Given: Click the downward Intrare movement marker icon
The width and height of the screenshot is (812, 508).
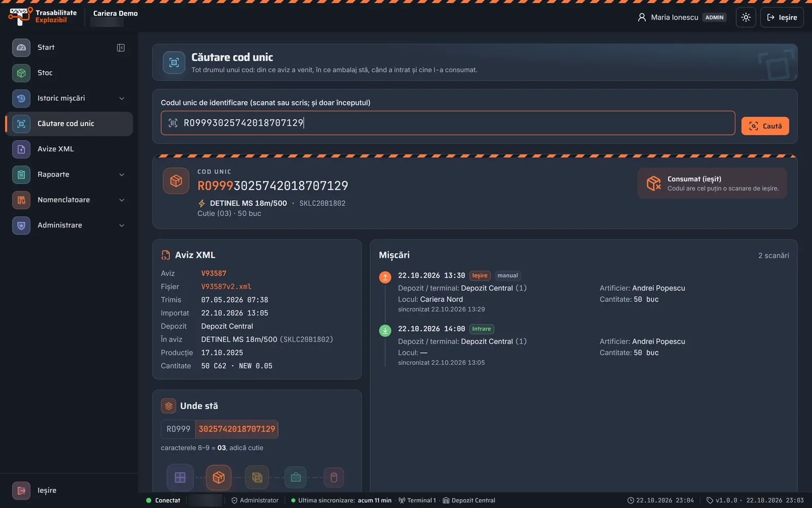Looking at the screenshot, I should click(385, 330).
